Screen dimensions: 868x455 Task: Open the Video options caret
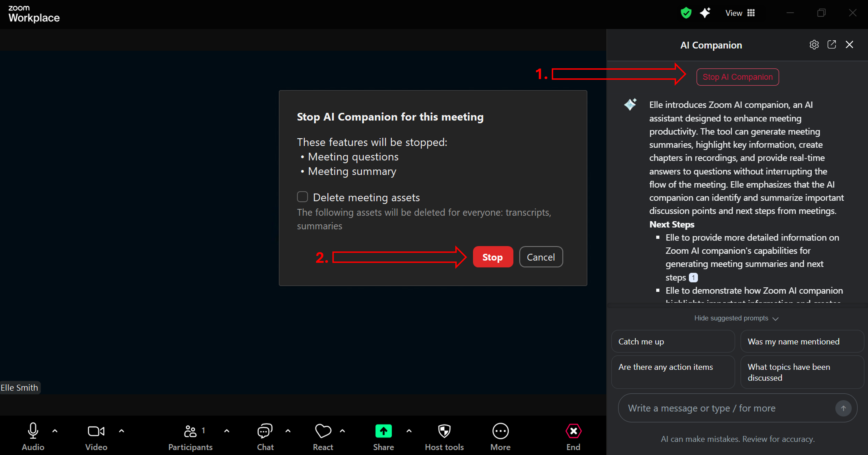(x=122, y=431)
